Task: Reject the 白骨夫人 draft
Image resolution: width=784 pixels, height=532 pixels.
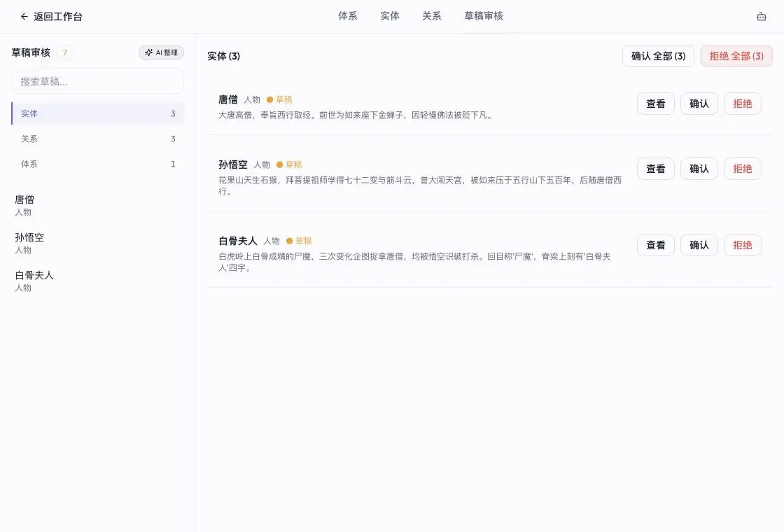Action: pyautogui.click(x=743, y=245)
